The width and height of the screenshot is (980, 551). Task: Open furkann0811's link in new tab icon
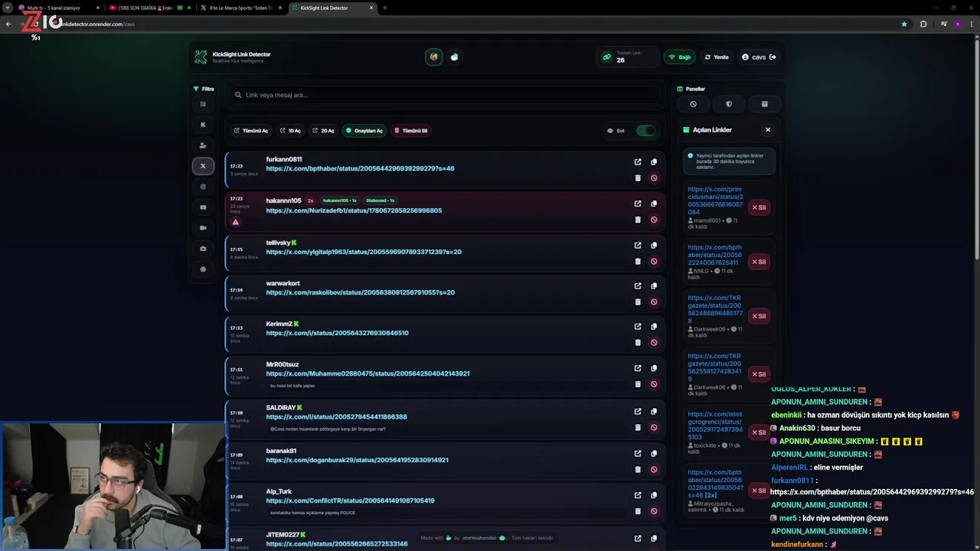click(x=638, y=162)
